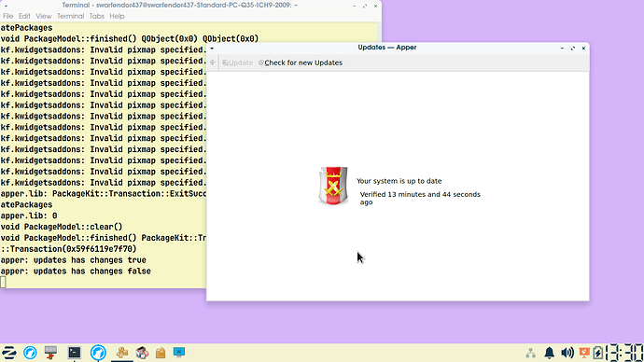Image resolution: width=644 pixels, height=362 pixels.
Task: Open the Zorin start menu
Action: (9, 353)
